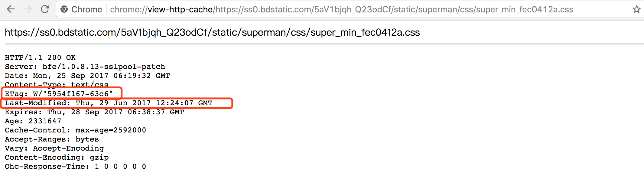Click the Age 2331647 line

[x=33, y=121]
